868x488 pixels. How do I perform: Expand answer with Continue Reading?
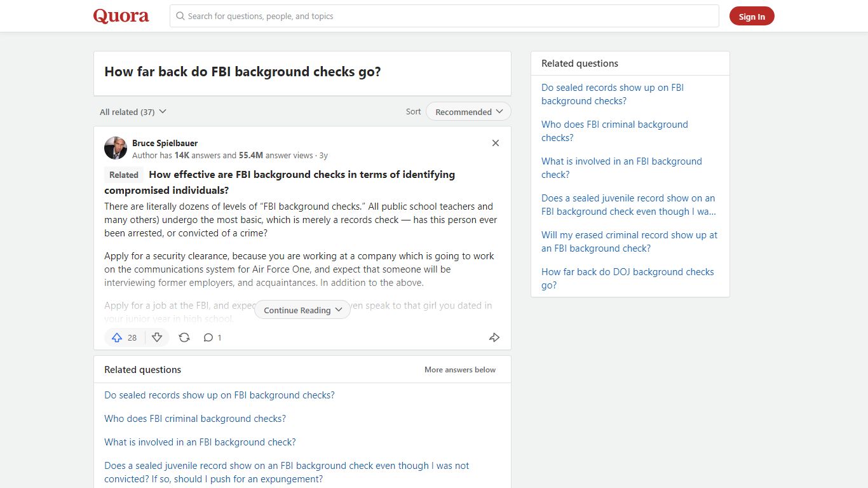pyautogui.click(x=302, y=310)
